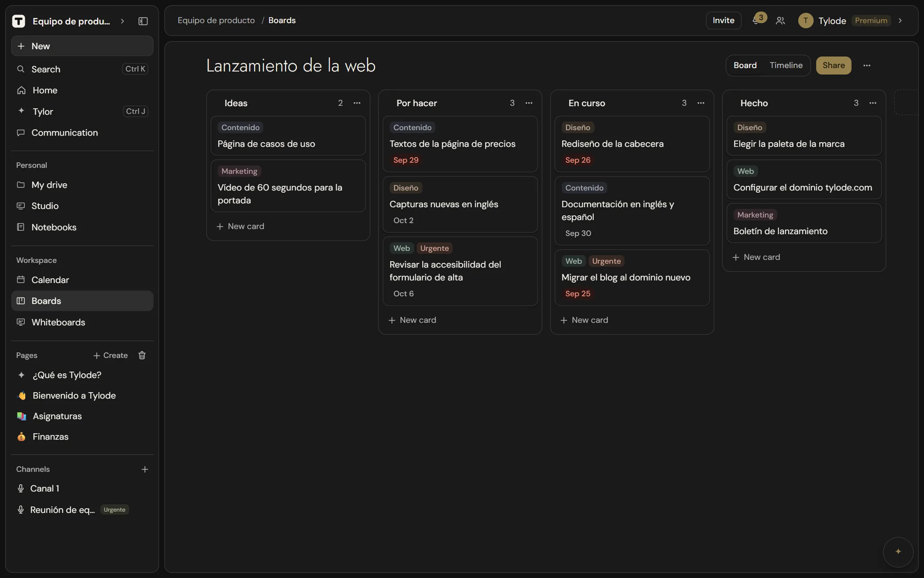This screenshot has width=924, height=578.
Task: Expand the Tylode account chevron
Action: click(900, 21)
